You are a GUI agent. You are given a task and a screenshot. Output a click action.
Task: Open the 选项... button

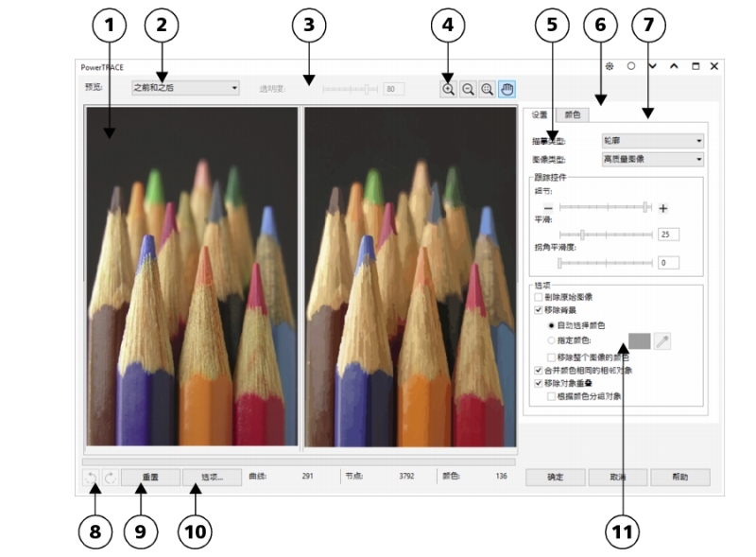(x=212, y=478)
